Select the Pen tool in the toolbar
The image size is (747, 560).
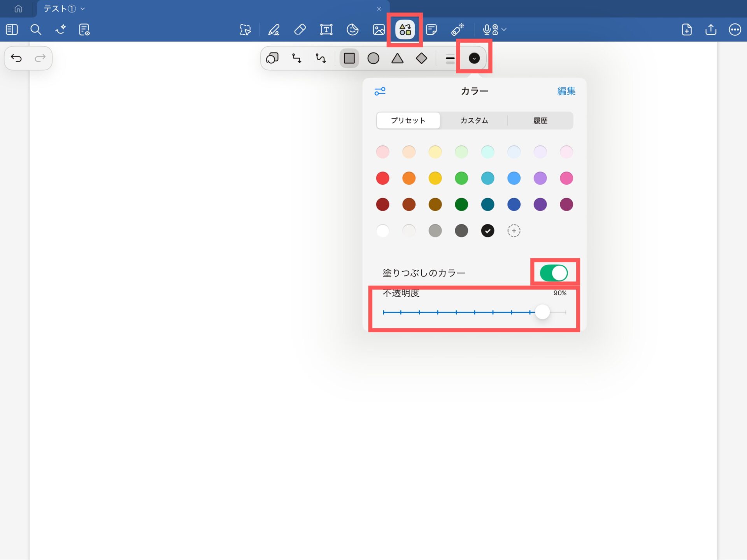coord(274,30)
